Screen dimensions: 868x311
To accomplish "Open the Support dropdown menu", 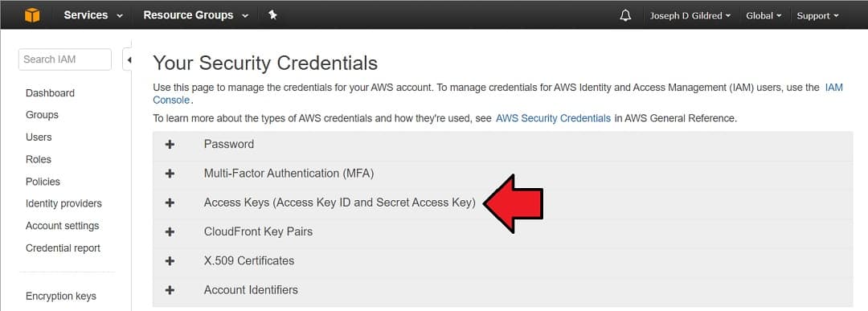I will (817, 15).
